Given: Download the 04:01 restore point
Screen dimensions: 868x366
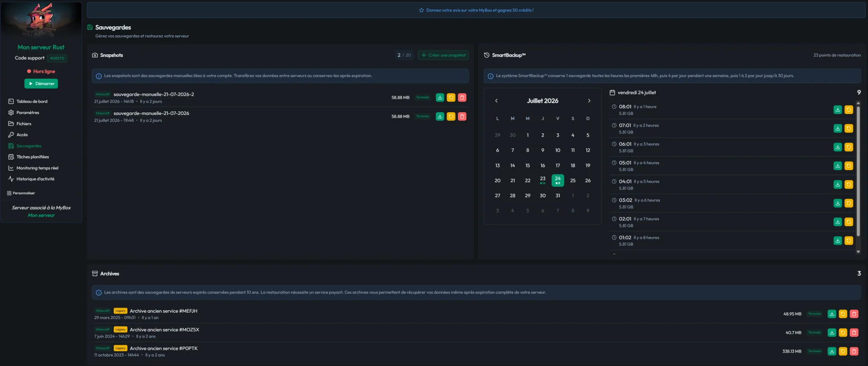Looking at the screenshot, I should click(x=838, y=185).
